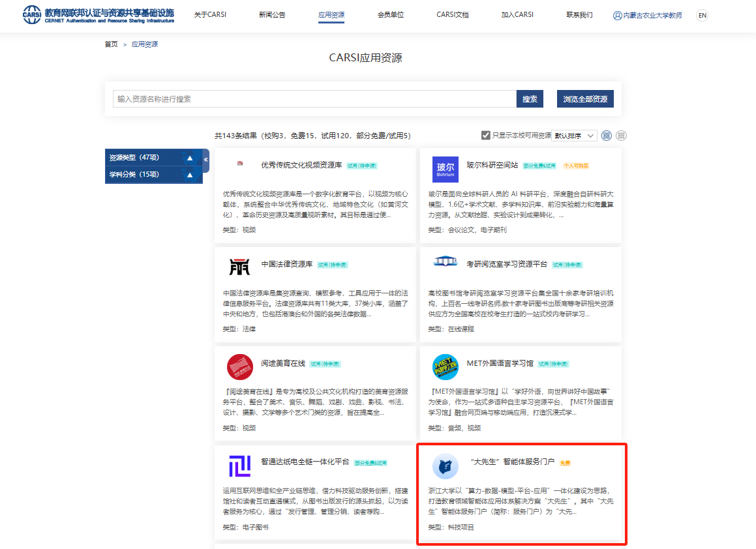Viewport: 756px width, 549px height.
Task: Click the MET外国语言学习馆 logo
Action: click(x=445, y=367)
